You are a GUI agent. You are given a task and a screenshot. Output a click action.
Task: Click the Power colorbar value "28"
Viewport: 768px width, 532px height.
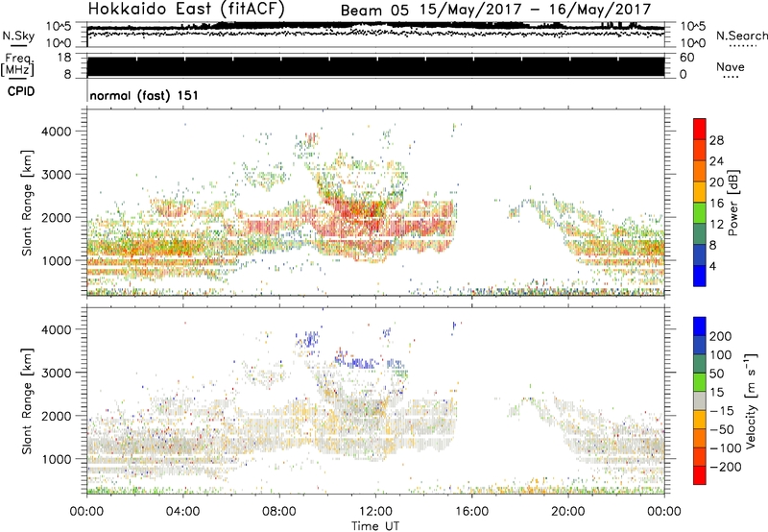(x=716, y=140)
